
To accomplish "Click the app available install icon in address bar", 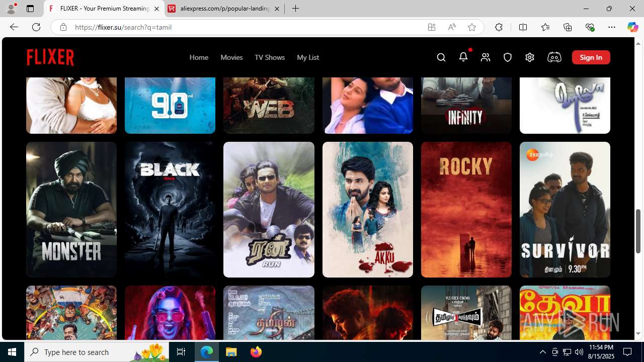I will 432,27.
